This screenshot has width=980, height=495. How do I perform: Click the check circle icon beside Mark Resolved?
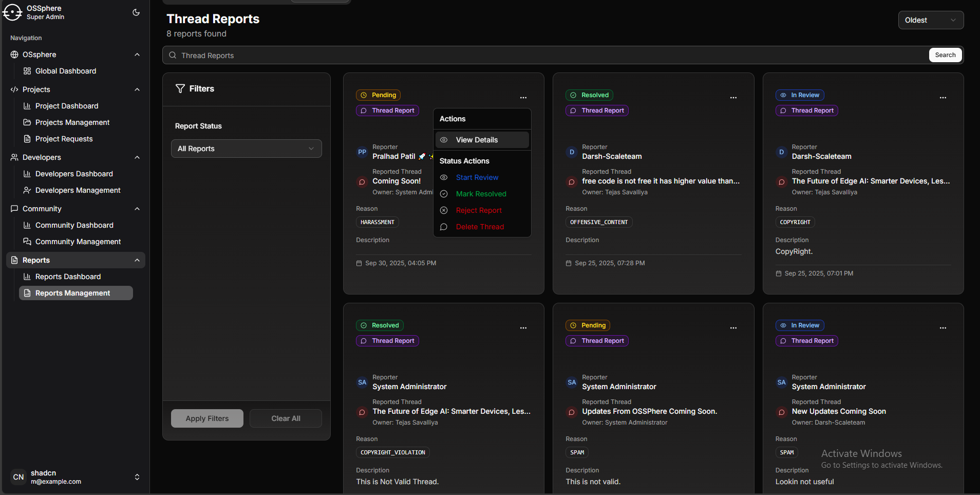(444, 194)
